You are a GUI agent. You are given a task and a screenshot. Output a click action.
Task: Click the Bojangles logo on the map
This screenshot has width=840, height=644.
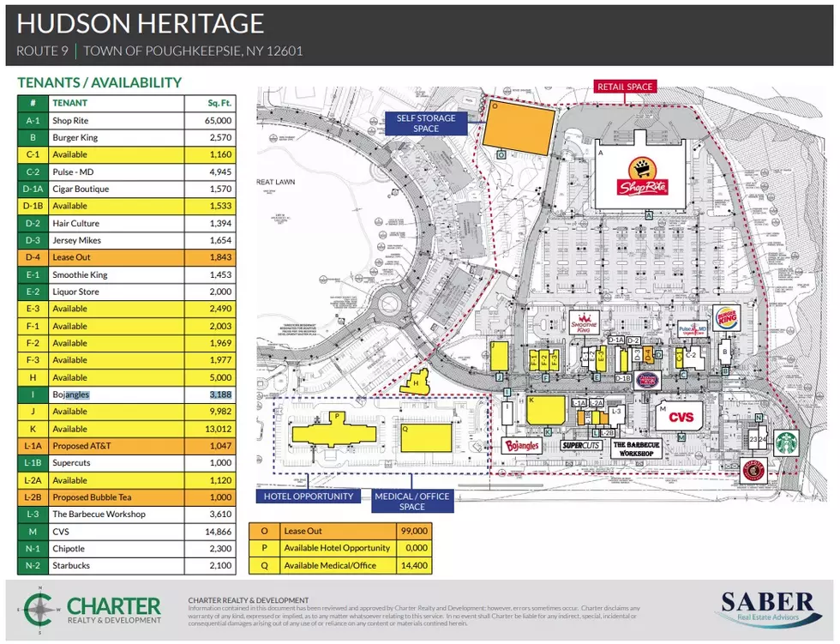click(521, 446)
